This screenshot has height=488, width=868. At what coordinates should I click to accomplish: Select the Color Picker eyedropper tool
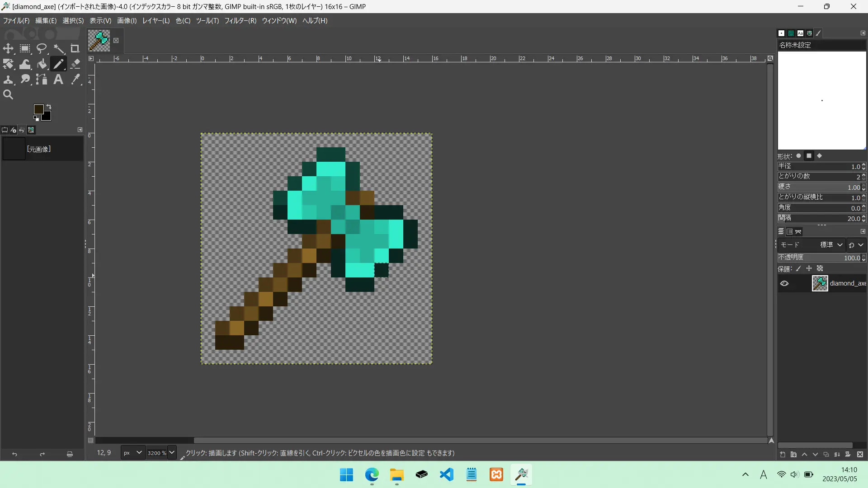click(x=75, y=80)
